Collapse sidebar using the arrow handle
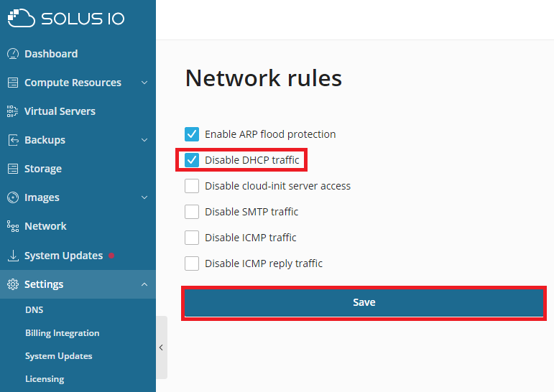This screenshot has height=392, width=554. pyautogui.click(x=162, y=347)
